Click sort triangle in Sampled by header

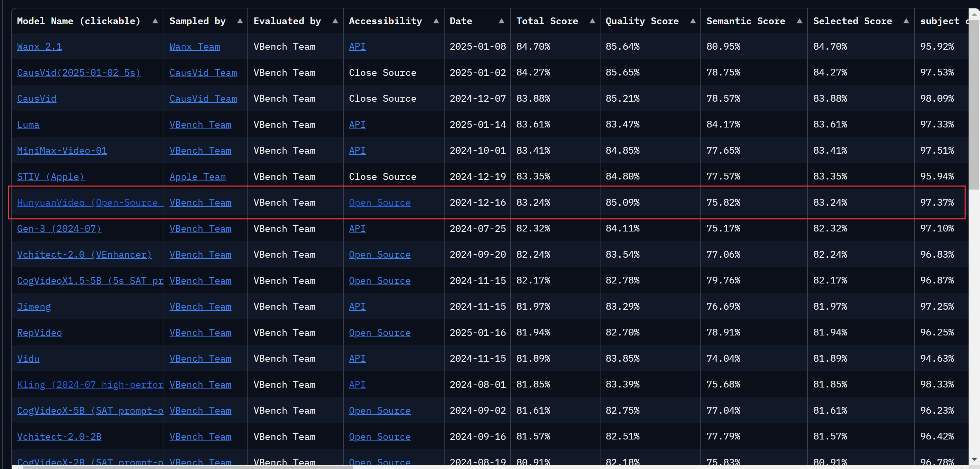(240, 21)
